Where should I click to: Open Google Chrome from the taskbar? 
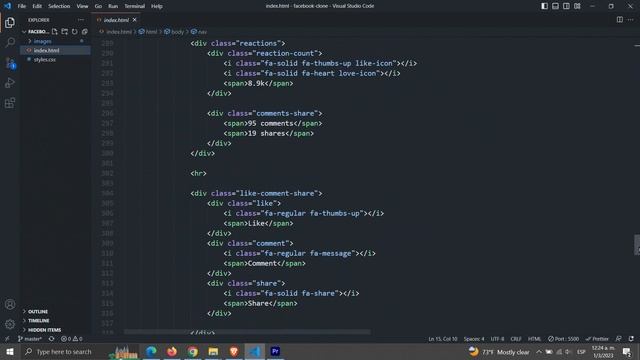coord(193,351)
